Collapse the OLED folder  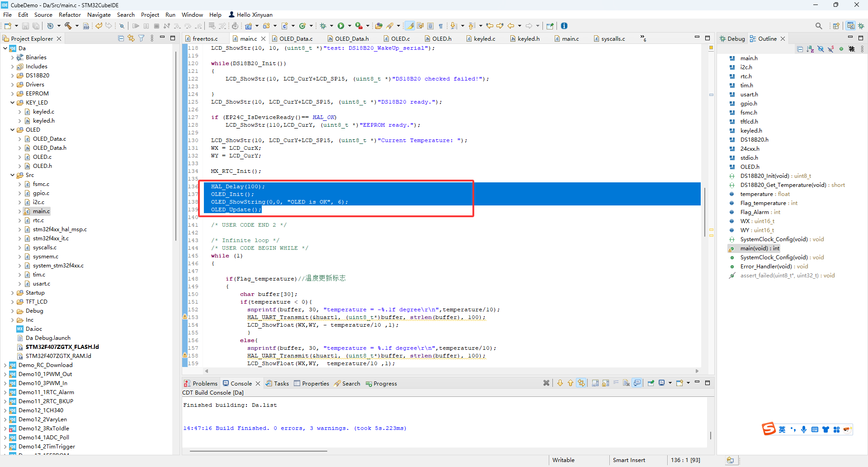click(x=12, y=130)
